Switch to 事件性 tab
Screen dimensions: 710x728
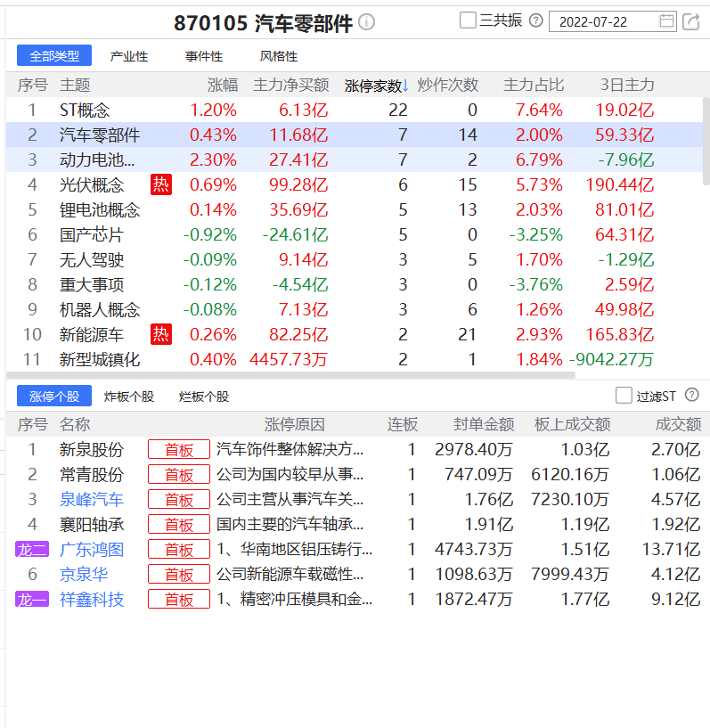pyautogui.click(x=204, y=56)
